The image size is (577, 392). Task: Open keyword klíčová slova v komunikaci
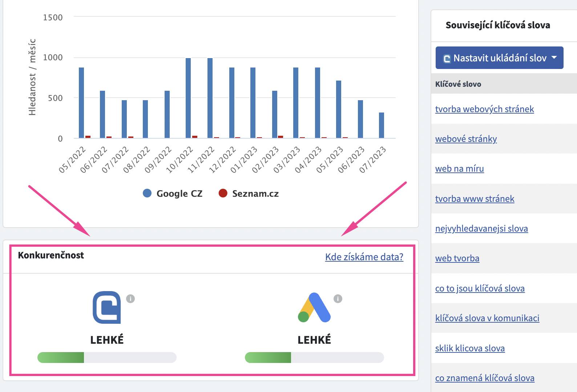click(487, 318)
